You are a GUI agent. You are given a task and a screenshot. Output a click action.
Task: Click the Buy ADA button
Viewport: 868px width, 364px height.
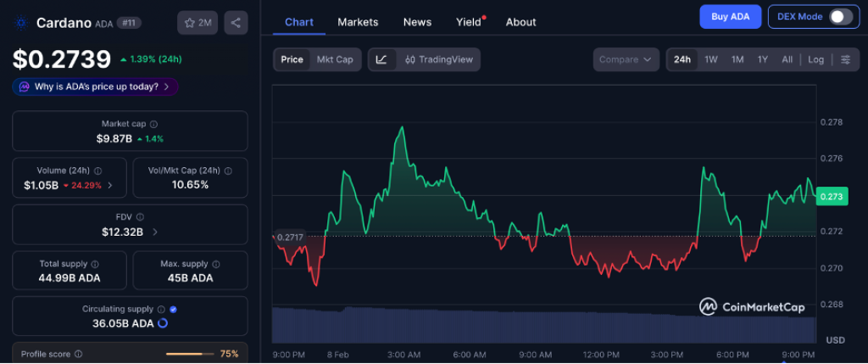click(730, 17)
